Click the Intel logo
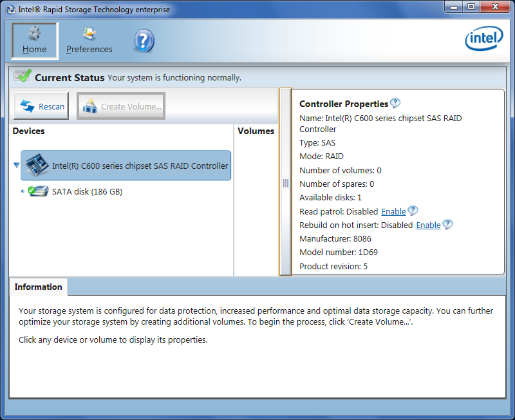The width and height of the screenshot is (515, 420). point(484,39)
